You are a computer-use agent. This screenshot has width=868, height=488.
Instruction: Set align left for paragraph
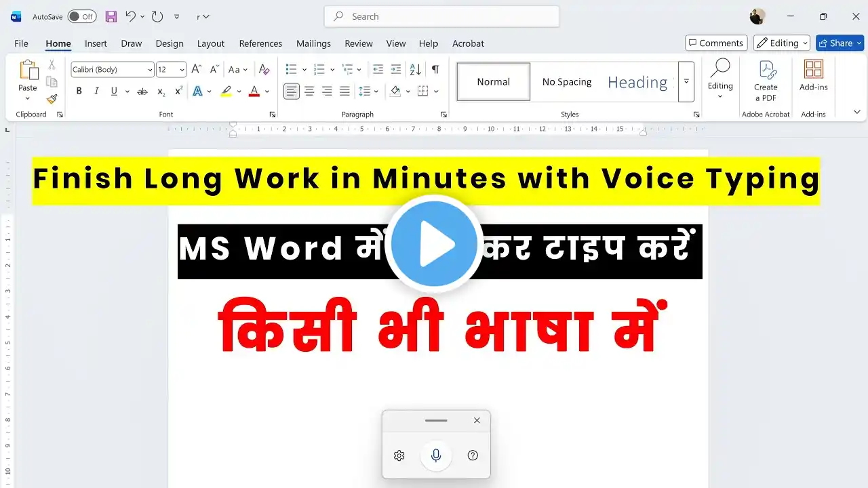point(292,91)
